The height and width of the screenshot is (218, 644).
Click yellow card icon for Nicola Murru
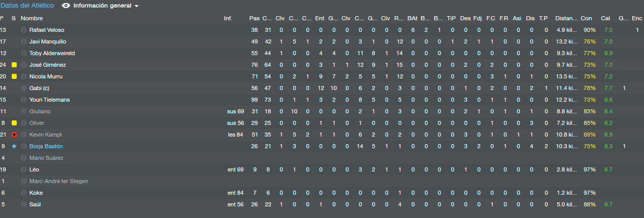[x=14, y=77]
